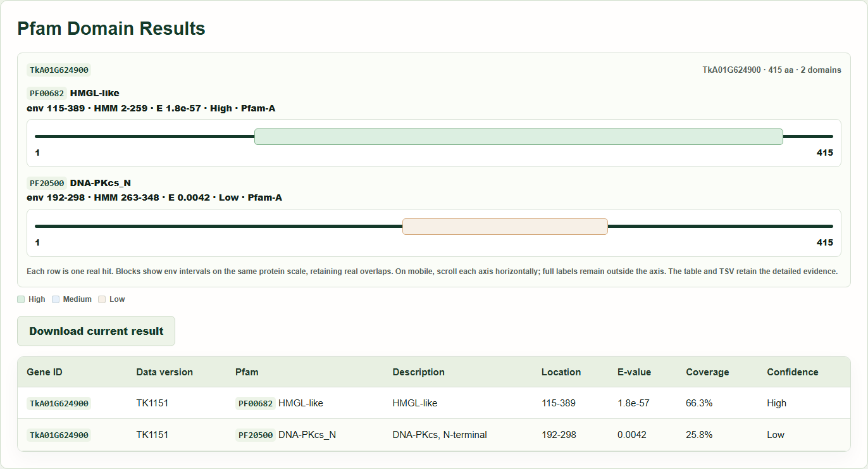The height and width of the screenshot is (469, 868).
Task: Click the Description column header
Action: click(418, 372)
